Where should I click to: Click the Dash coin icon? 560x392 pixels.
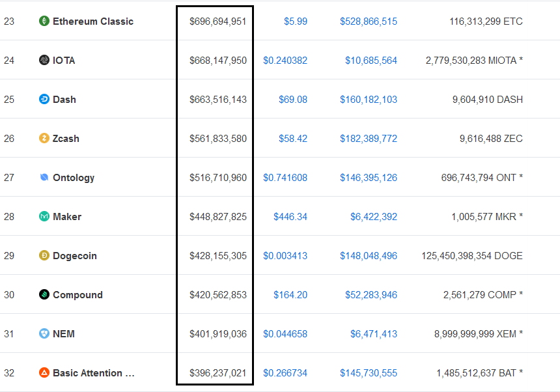[44, 100]
